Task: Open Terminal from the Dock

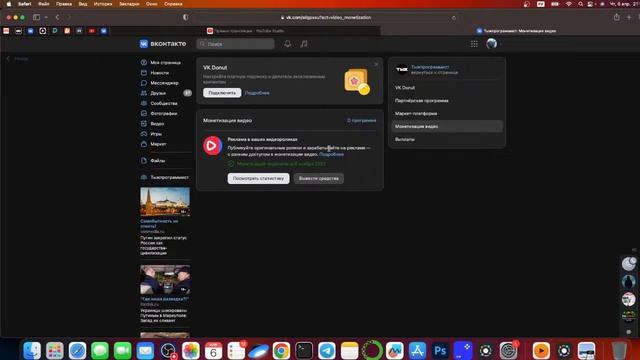Action: 304,350
